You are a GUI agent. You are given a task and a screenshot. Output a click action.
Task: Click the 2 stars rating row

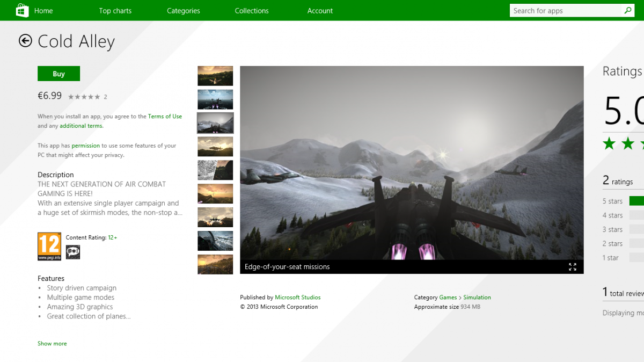coord(623,243)
